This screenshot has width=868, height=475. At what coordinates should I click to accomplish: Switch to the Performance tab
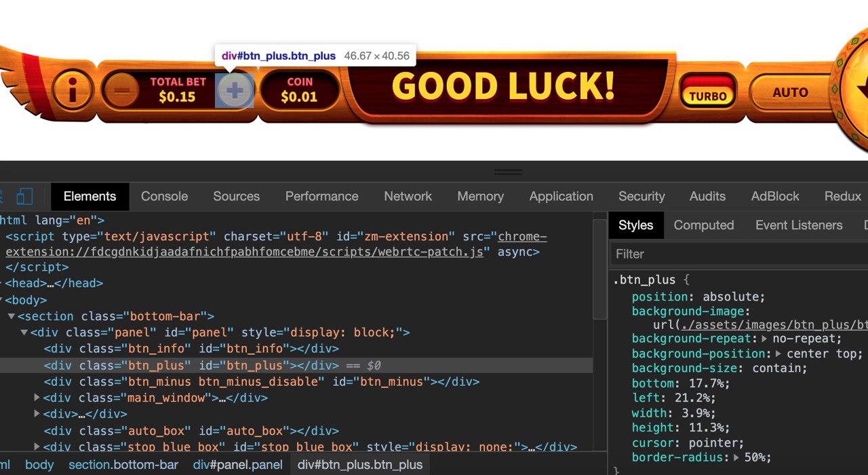(x=321, y=196)
